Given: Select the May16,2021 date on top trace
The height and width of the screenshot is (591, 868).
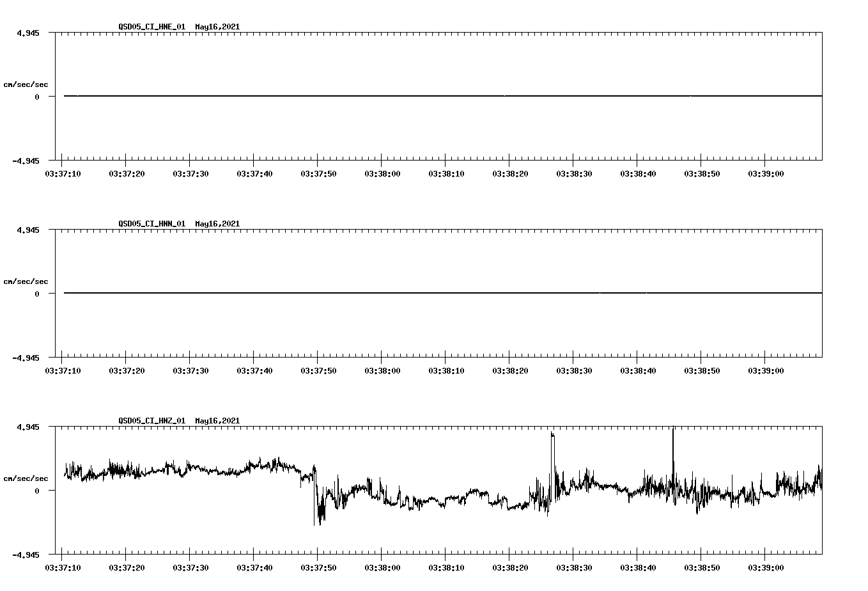Looking at the screenshot, I should click(216, 27).
